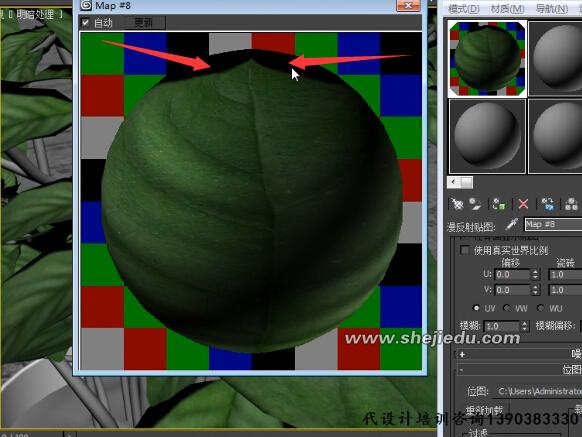
Task: Click Assign Material to Selection icon
Action: pyautogui.click(x=498, y=203)
